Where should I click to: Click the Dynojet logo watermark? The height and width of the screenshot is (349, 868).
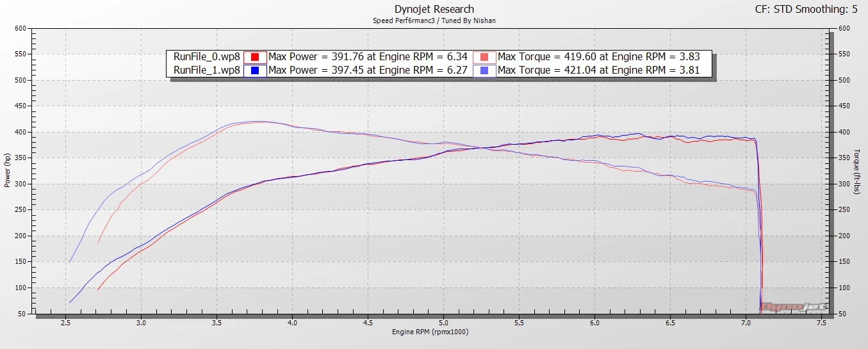792,307
